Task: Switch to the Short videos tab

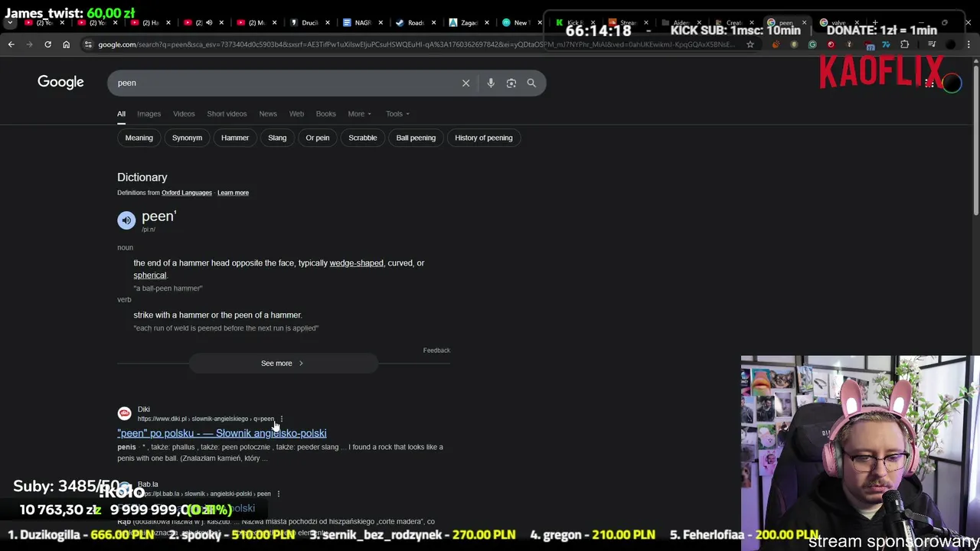Action: [227, 113]
